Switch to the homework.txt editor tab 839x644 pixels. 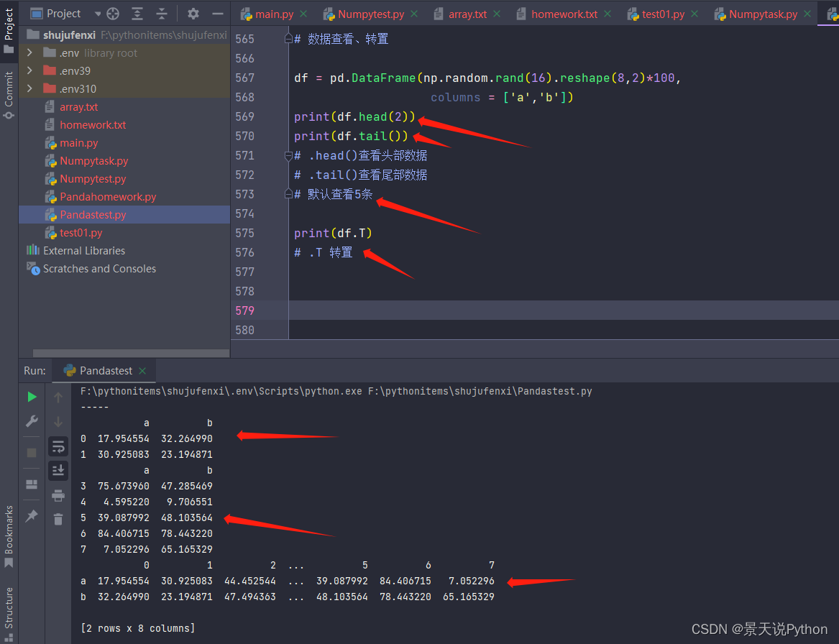pyautogui.click(x=557, y=14)
